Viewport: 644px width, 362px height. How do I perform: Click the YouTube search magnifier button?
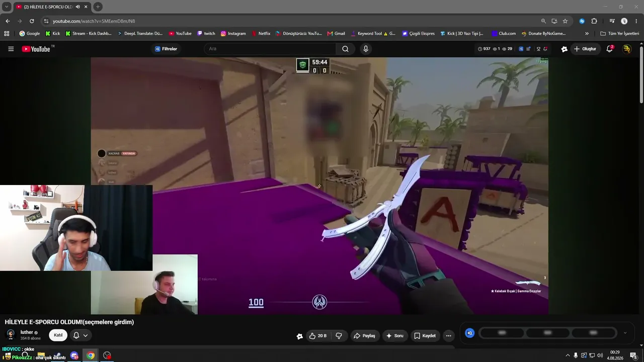point(345,49)
